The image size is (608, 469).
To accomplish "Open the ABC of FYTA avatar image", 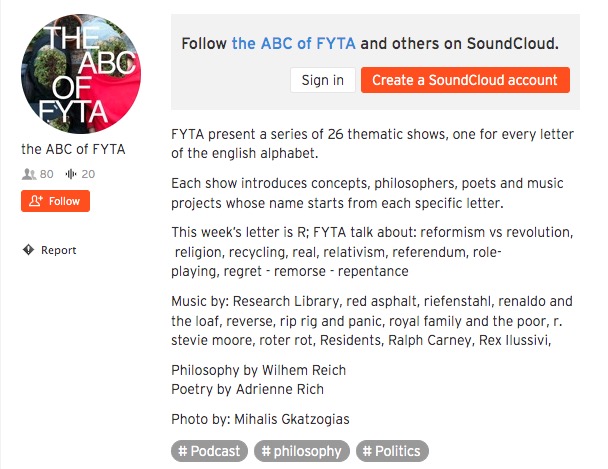I will [81, 74].
